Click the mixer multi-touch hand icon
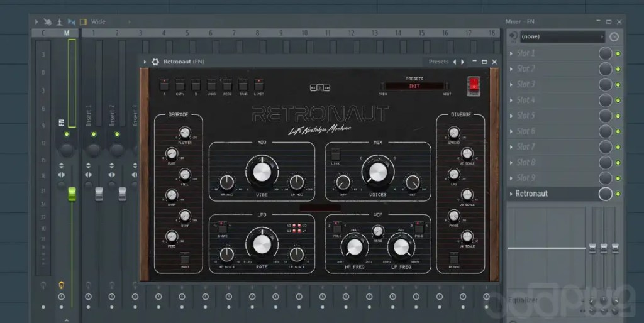 48,22
